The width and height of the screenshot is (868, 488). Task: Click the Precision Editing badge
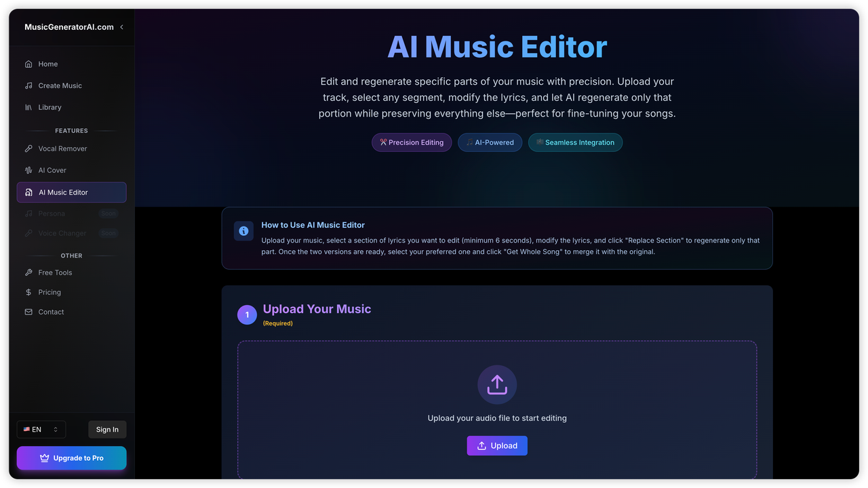[x=412, y=142]
